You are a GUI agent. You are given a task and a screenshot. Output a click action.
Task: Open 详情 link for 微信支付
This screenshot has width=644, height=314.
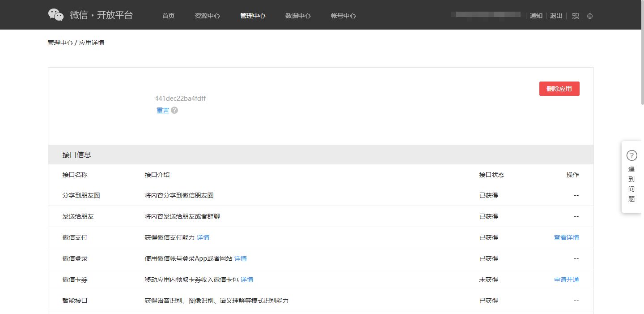[203, 237]
